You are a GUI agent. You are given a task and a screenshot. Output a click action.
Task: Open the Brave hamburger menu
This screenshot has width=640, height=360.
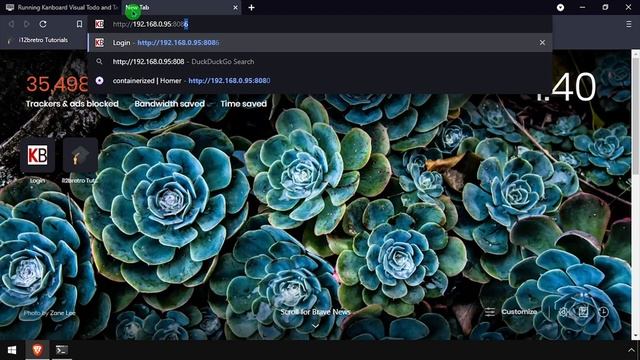[629, 24]
